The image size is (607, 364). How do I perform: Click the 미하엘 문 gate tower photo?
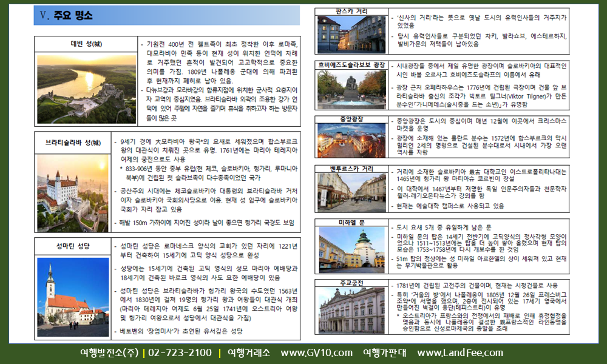point(351,250)
